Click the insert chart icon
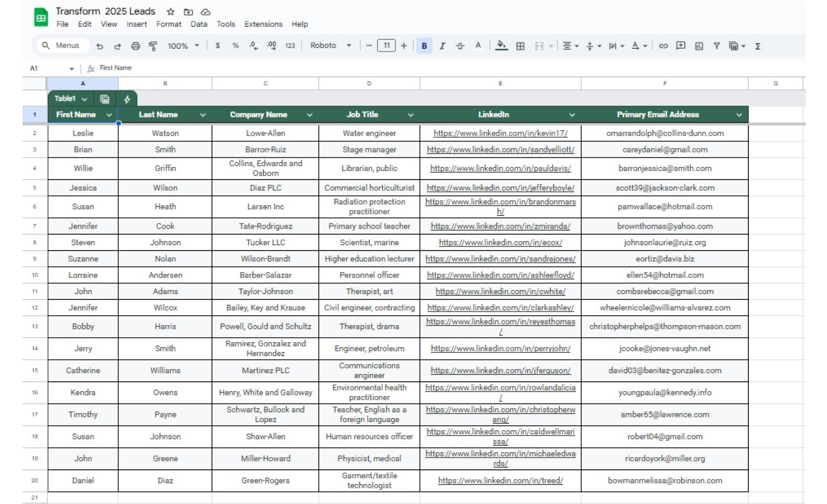The height and width of the screenshot is (504, 827). (x=699, y=46)
